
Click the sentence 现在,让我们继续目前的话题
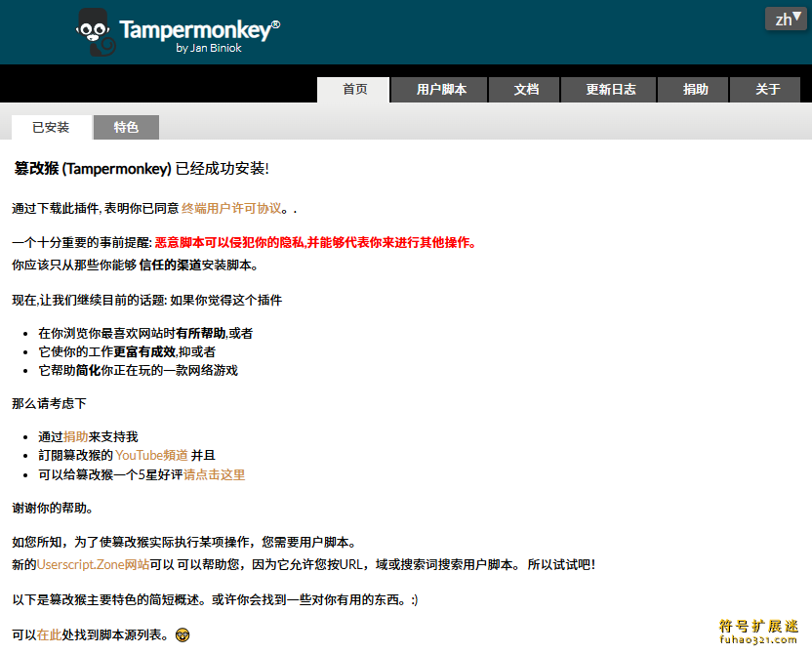point(88,301)
